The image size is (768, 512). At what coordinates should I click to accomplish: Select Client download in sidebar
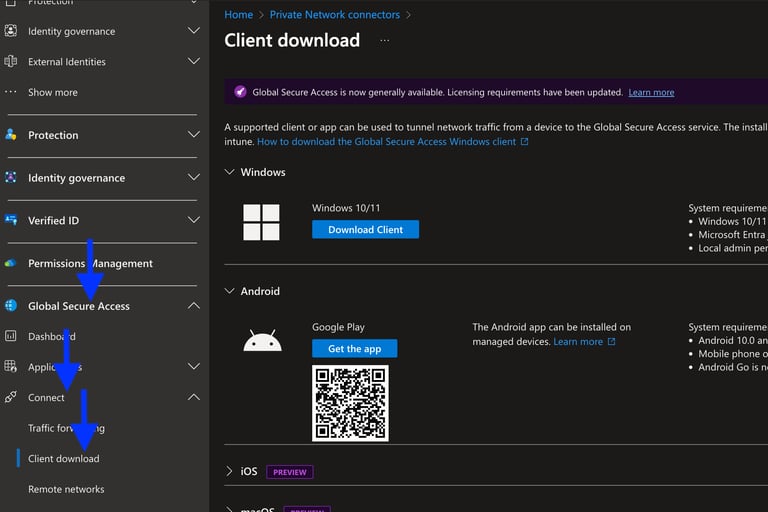pos(63,459)
